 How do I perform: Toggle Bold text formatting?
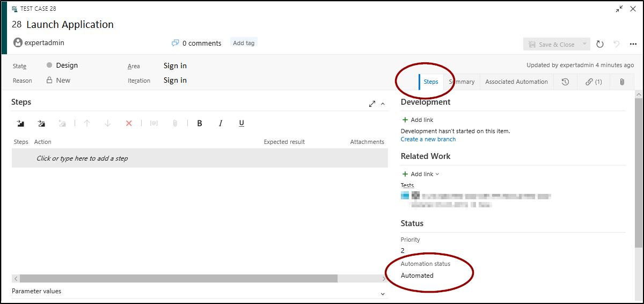click(x=200, y=124)
